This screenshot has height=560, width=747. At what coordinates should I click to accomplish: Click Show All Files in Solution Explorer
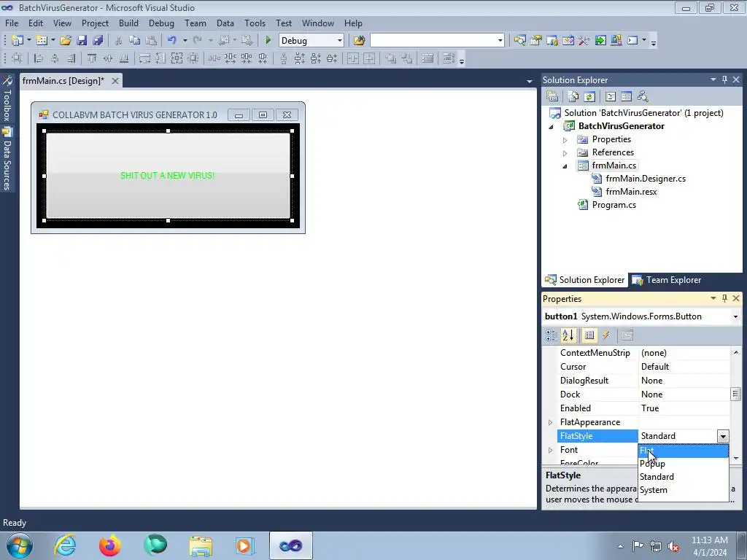pos(573,97)
